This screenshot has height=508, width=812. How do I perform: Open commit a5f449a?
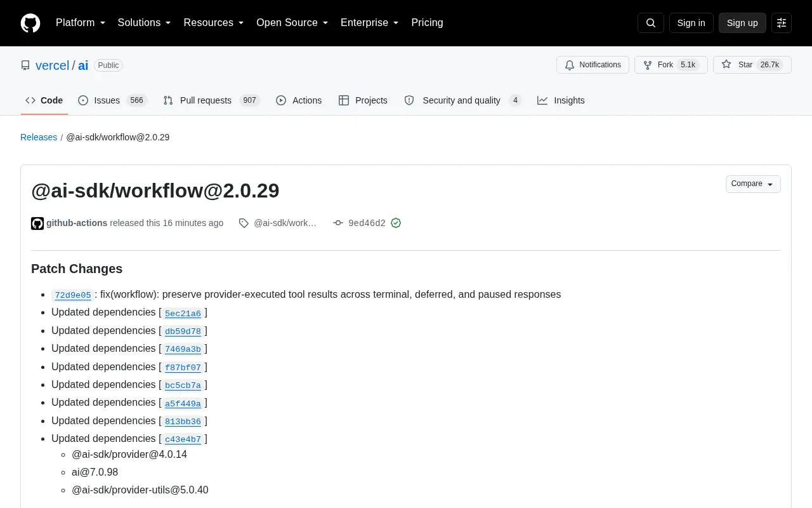183,403
